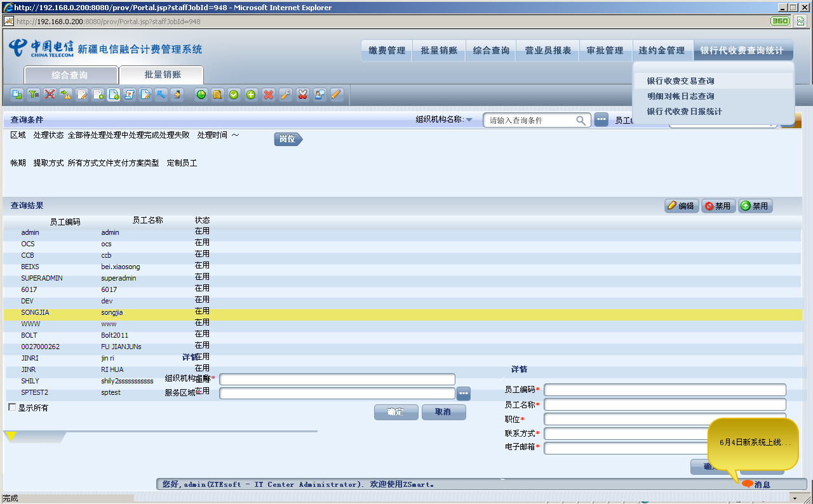Collapse panel using yellow triangle expander
This screenshot has width=813, height=504.
(x=11, y=435)
